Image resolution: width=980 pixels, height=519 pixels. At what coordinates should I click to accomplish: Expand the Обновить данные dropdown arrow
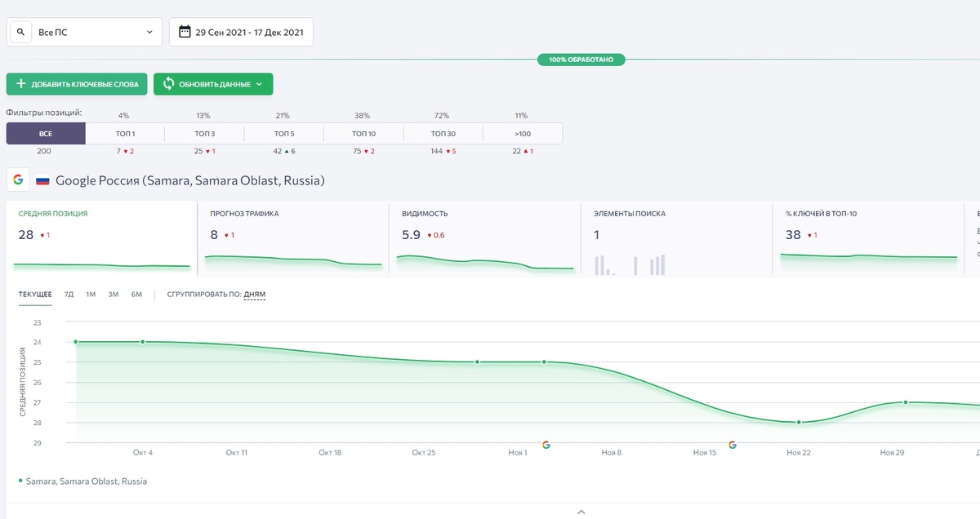pyautogui.click(x=259, y=84)
